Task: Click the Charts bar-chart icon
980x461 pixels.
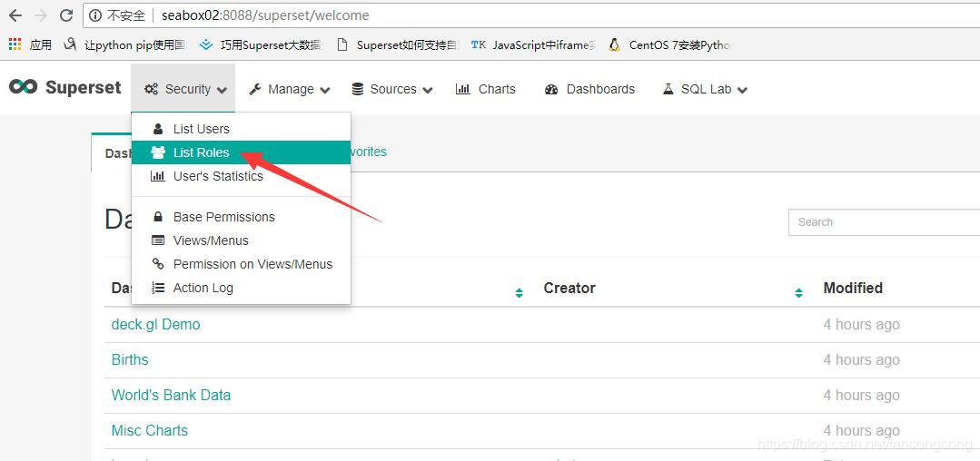Action: click(x=462, y=89)
